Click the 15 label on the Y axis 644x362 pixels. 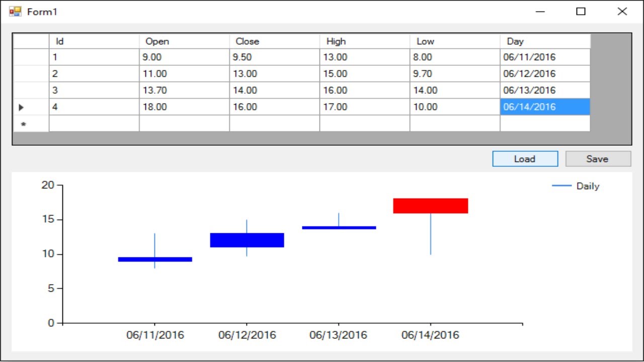tap(48, 220)
